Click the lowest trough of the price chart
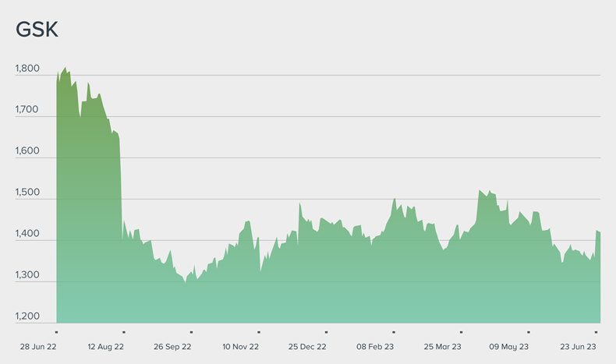This screenshot has width=616, height=364. [185, 282]
